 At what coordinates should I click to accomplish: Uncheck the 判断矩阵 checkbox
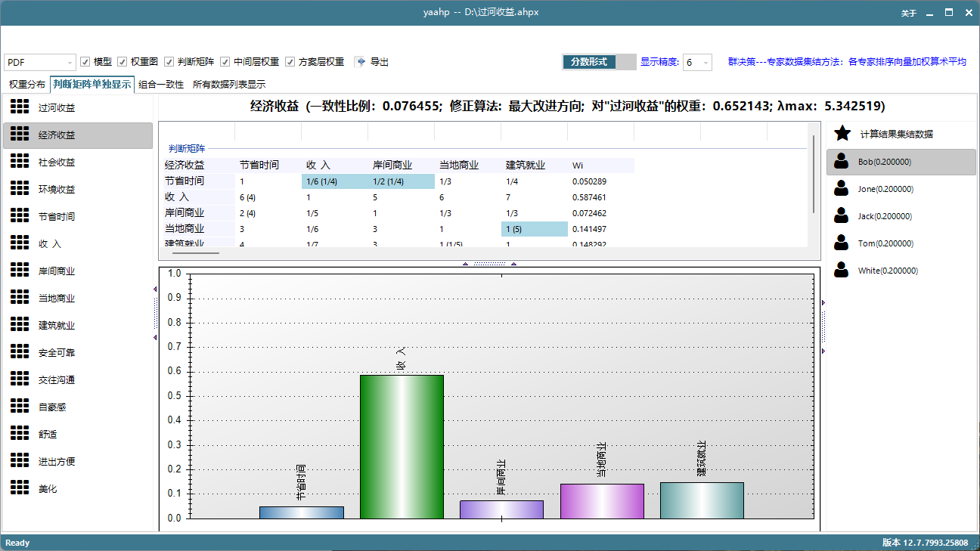tap(168, 62)
